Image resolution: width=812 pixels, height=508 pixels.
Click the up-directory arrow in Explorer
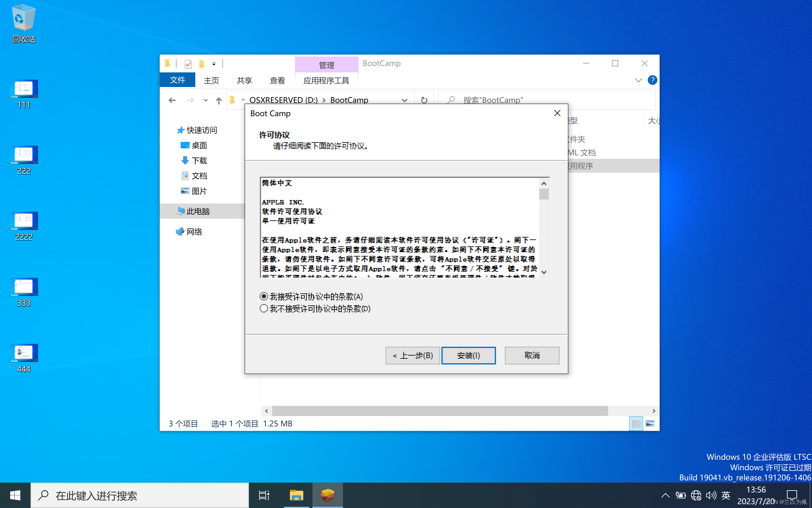pos(219,100)
